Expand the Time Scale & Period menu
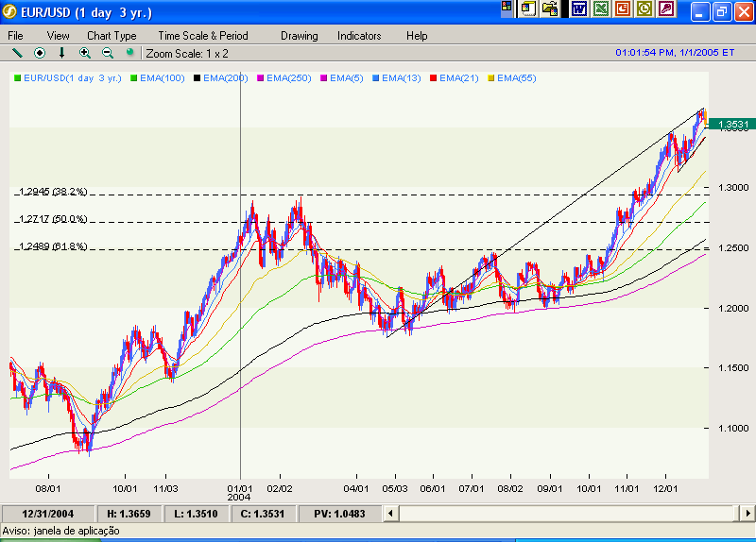Screen dimensions: 756x542 202,36
